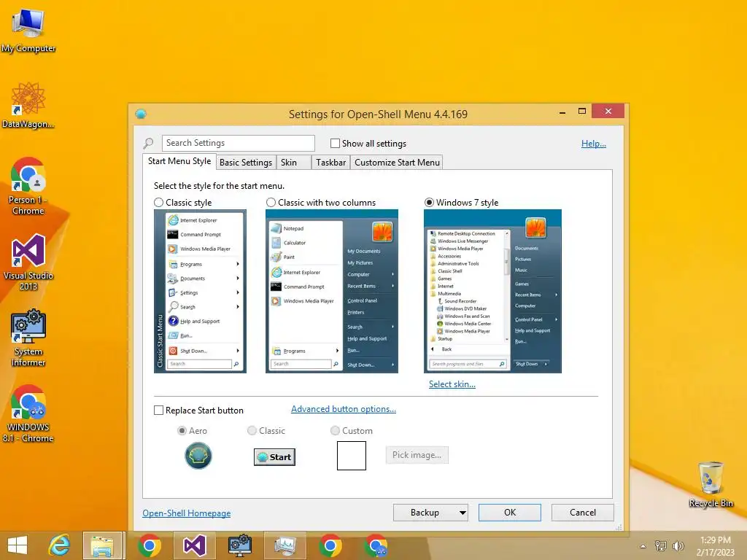747x560 pixels.
Task: Open the Chrome taskbar icon with a blue badge
Action: pos(376,545)
